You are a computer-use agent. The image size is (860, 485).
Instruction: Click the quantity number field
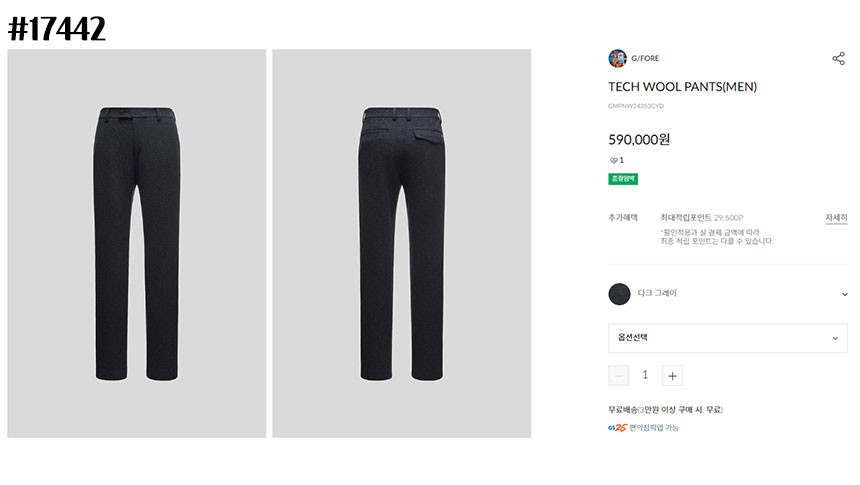click(645, 375)
